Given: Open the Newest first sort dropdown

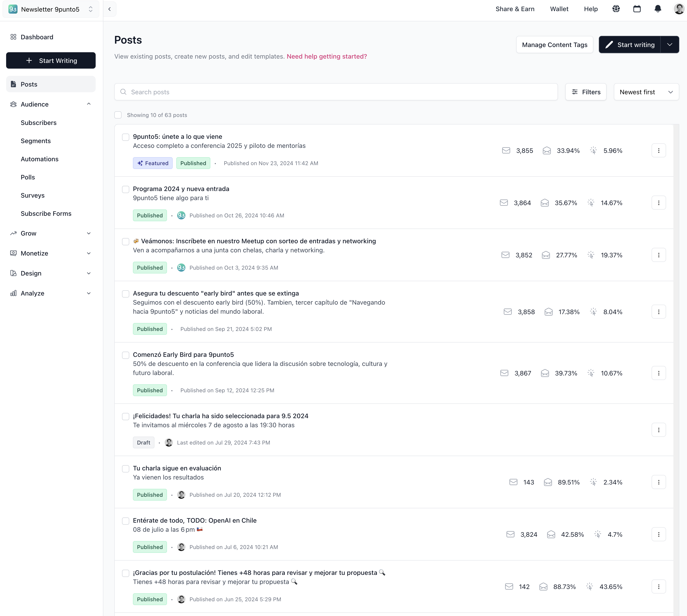Looking at the screenshot, I should click(x=646, y=92).
